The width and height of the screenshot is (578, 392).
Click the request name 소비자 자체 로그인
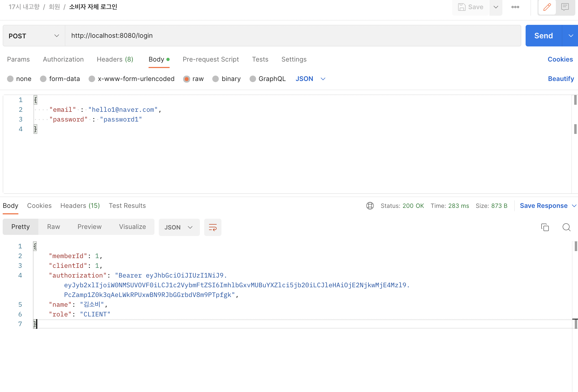click(93, 7)
